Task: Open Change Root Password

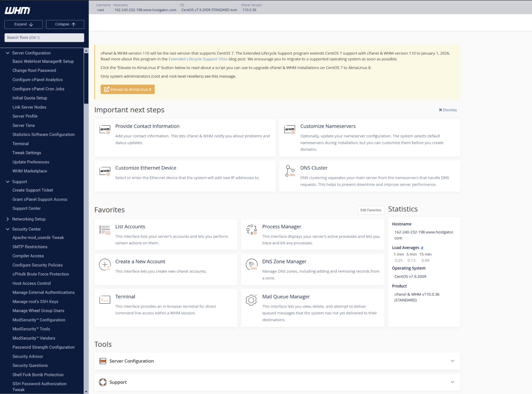Action: [34, 70]
